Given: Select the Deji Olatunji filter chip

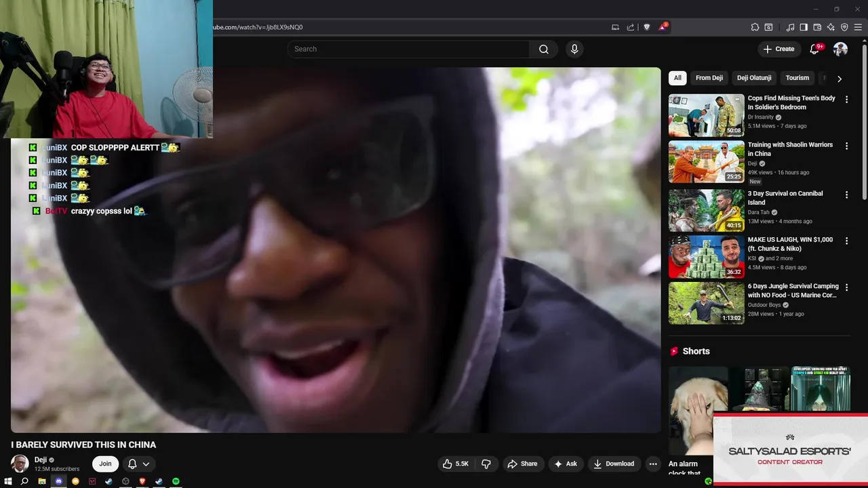Looking at the screenshot, I should click(754, 78).
